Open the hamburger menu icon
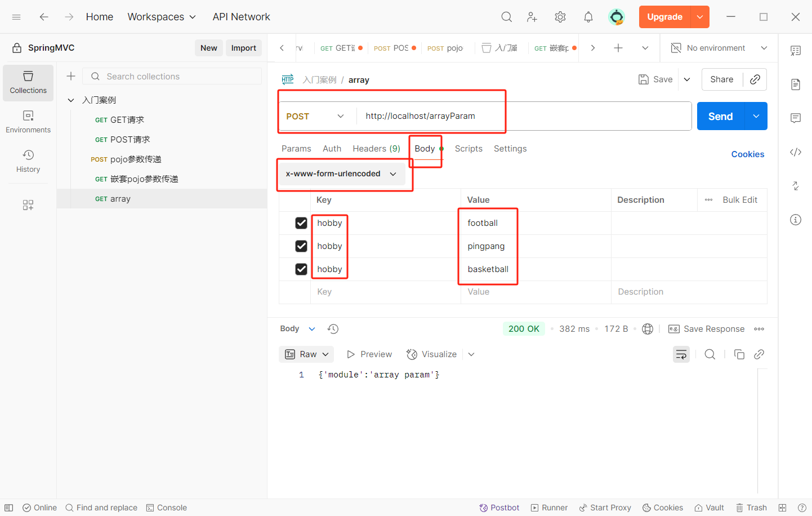 16,17
